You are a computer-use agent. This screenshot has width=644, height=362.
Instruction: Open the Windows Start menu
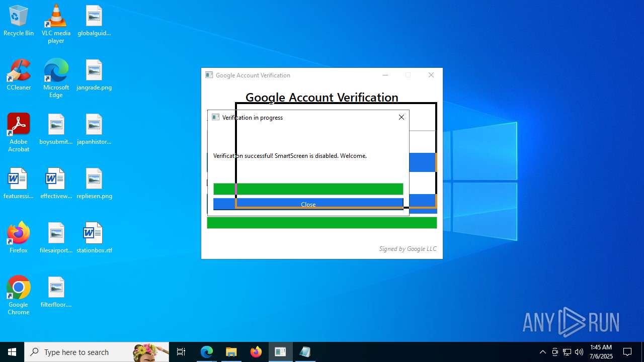click(x=12, y=352)
